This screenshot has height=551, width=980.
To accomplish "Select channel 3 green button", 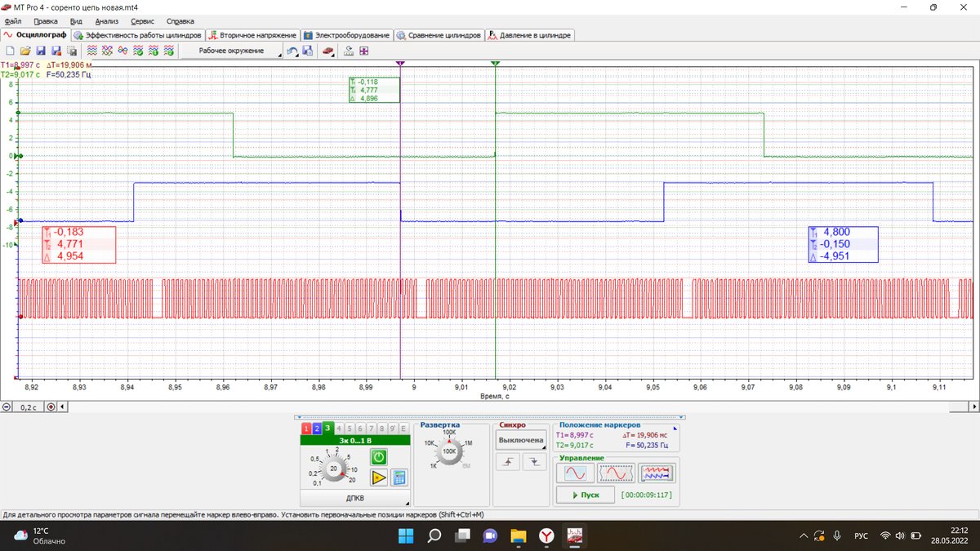I will coord(327,428).
